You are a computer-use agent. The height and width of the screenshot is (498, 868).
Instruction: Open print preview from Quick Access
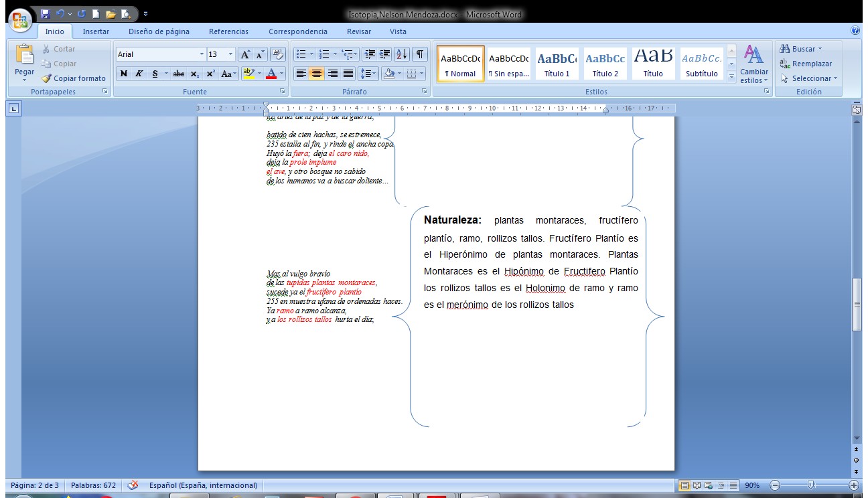coord(125,13)
